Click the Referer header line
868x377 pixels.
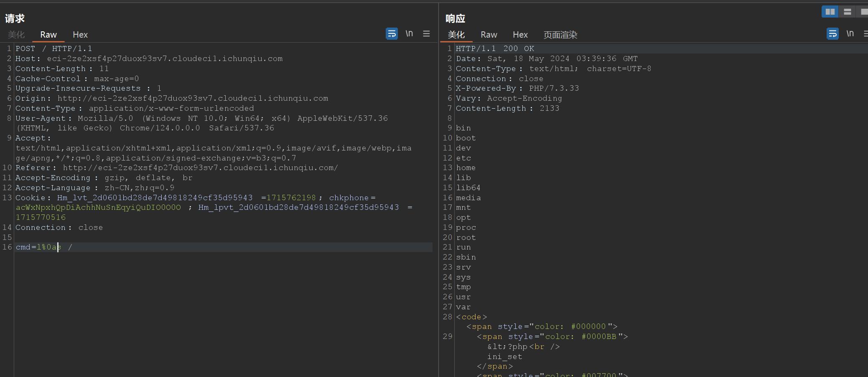[177, 168]
